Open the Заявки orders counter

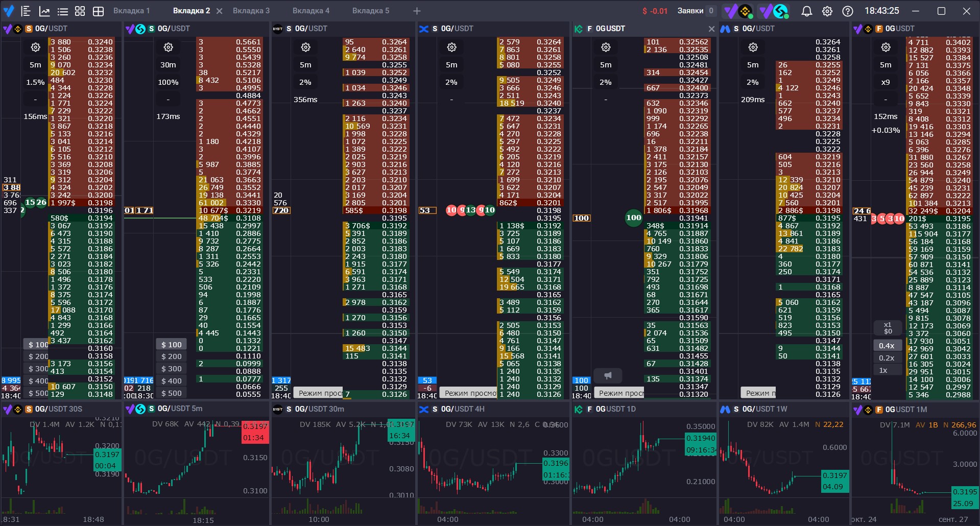(697, 11)
